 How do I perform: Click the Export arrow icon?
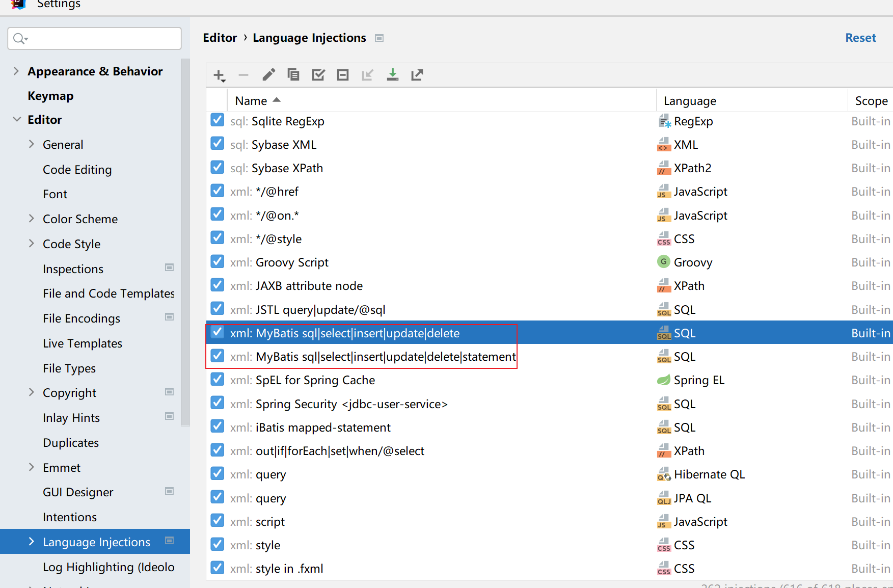pyautogui.click(x=417, y=75)
